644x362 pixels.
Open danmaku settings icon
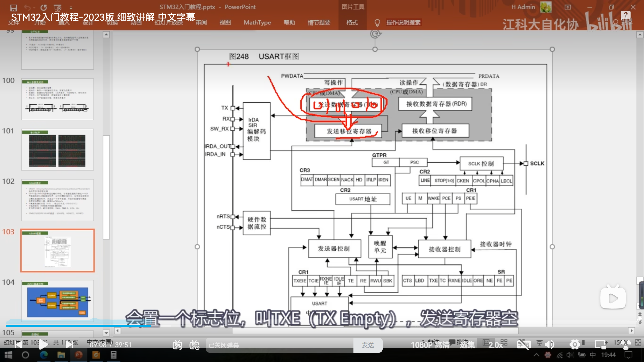pyautogui.click(x=194, y=345)
